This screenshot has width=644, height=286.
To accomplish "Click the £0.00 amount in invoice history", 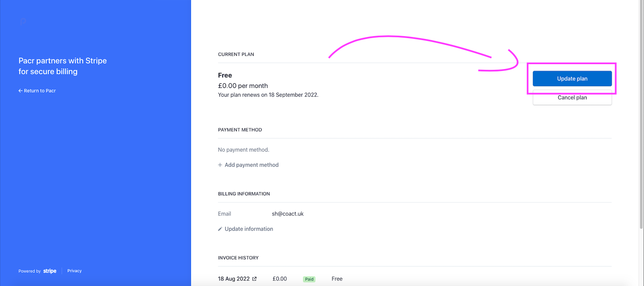I will (x=280, y=279).
